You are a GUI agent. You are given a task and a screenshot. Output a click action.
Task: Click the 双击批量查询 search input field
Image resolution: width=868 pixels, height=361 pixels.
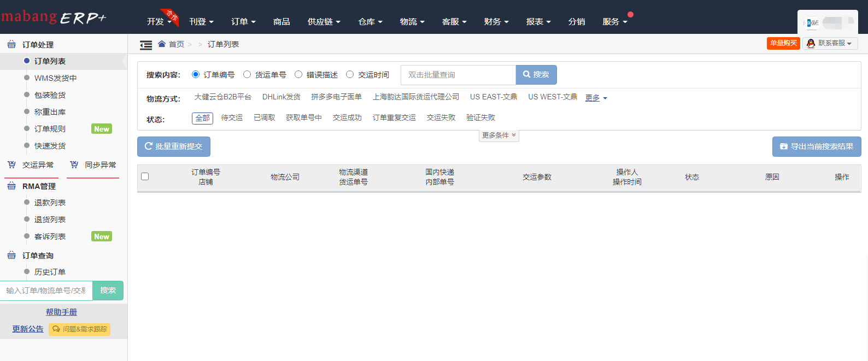[x=458, y=75]
